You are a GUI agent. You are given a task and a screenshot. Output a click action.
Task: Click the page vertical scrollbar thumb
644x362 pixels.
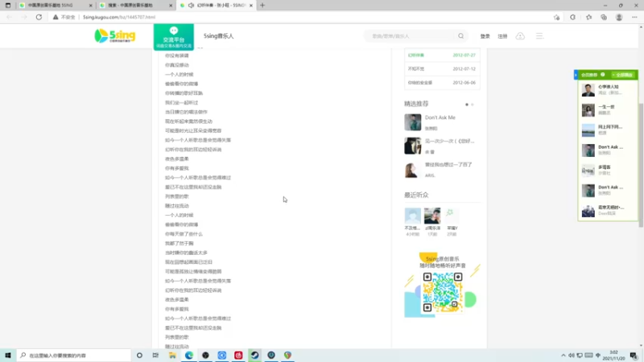tap(641, 164)
